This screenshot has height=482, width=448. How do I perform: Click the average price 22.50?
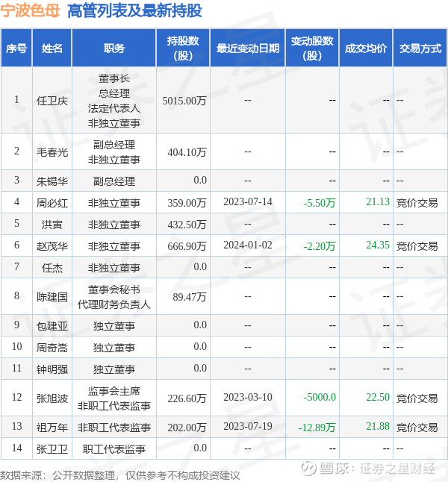[x=378, y=397]
